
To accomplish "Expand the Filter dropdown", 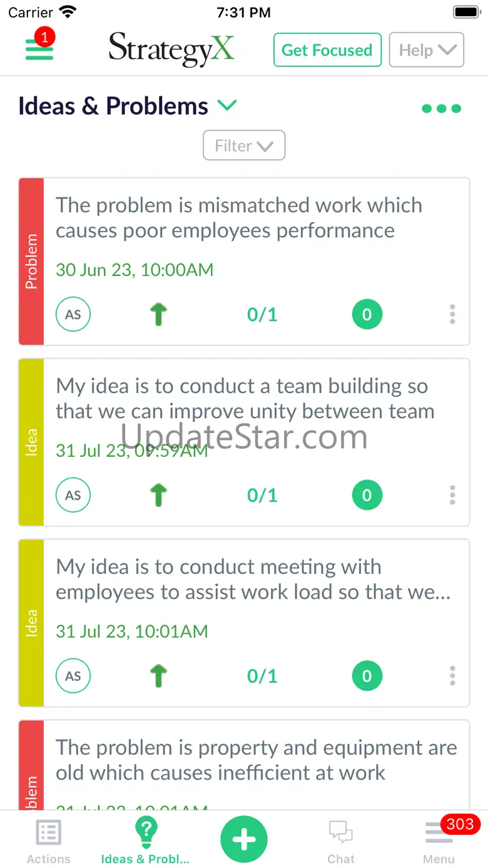I will click(244, 145).
